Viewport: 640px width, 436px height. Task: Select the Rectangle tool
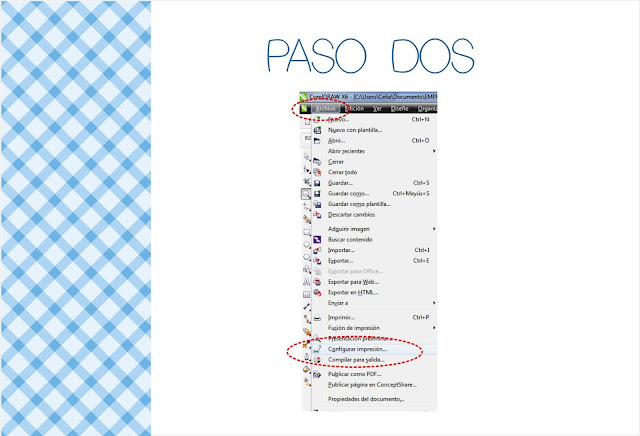[x=306, y=232]
